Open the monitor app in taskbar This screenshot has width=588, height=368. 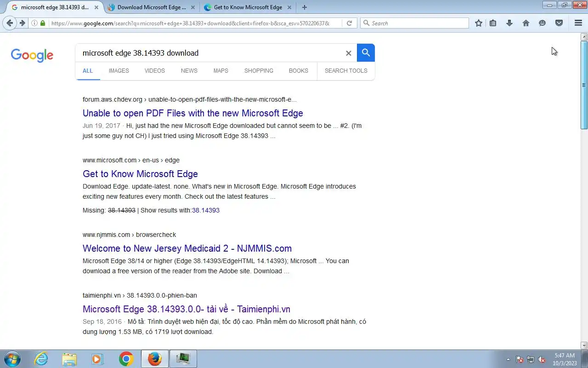point(183,359)
